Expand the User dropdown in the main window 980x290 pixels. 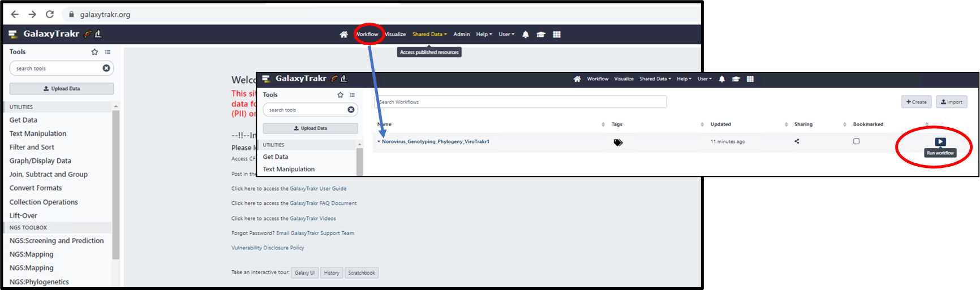pyautogui.click(x=506, y=34)
